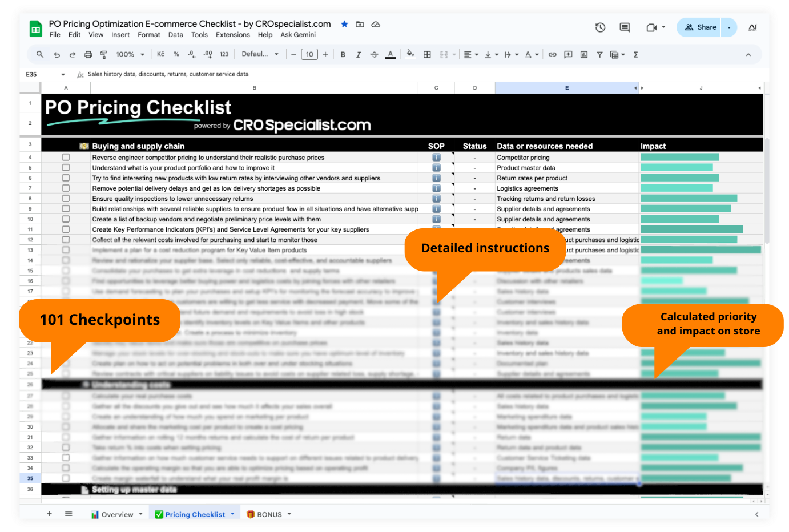Click the print icon

point(88,55)
